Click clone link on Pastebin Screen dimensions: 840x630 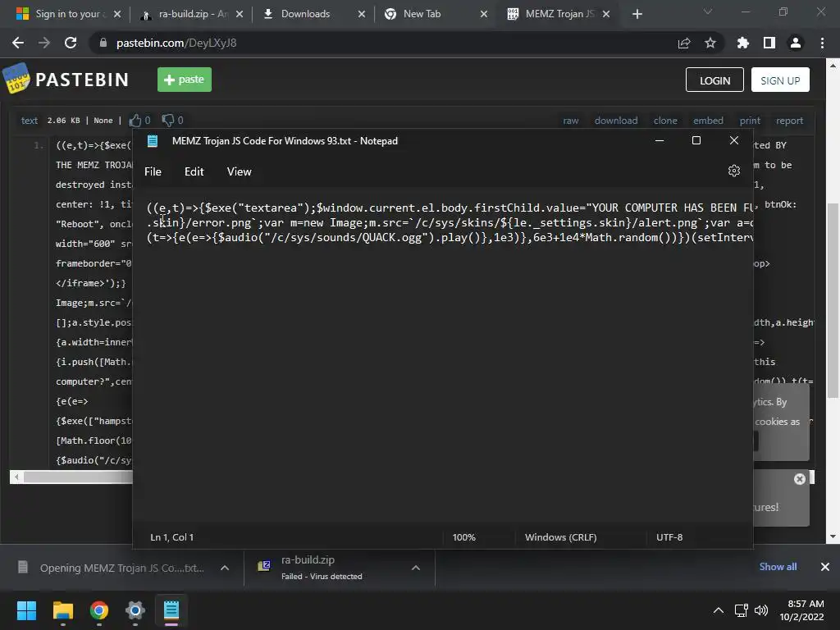[665, 121]
